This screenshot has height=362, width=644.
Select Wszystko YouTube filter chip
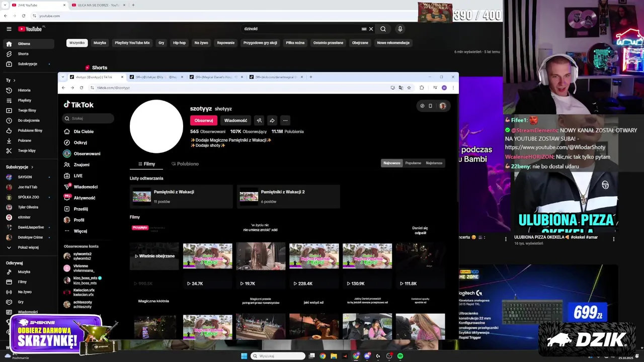coord(77,43)
